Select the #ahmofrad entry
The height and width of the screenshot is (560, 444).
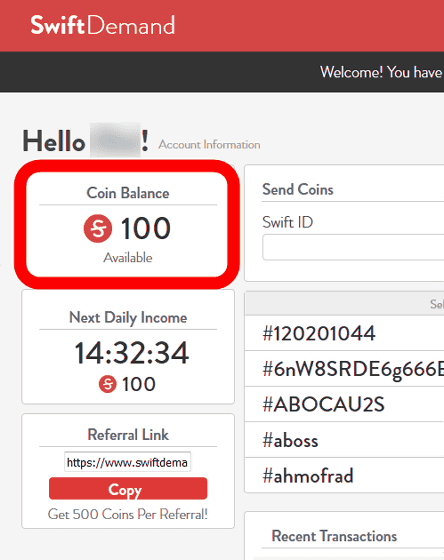pos(344,475)
